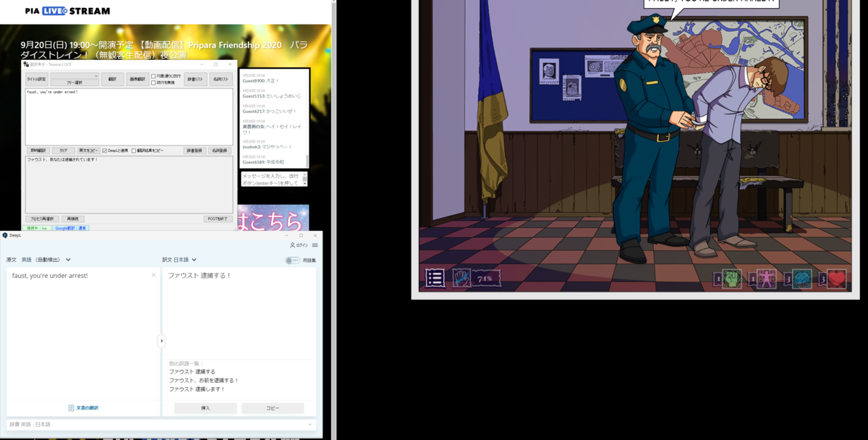
Task: Select the red heart stat icon
Action: pyautogui.click(x=837, y=279)
